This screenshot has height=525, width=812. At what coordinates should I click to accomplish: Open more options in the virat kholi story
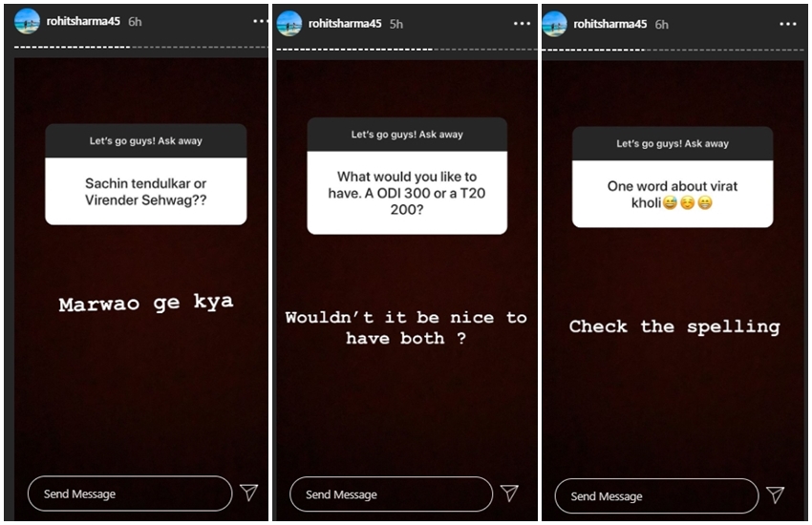[788, 24]
